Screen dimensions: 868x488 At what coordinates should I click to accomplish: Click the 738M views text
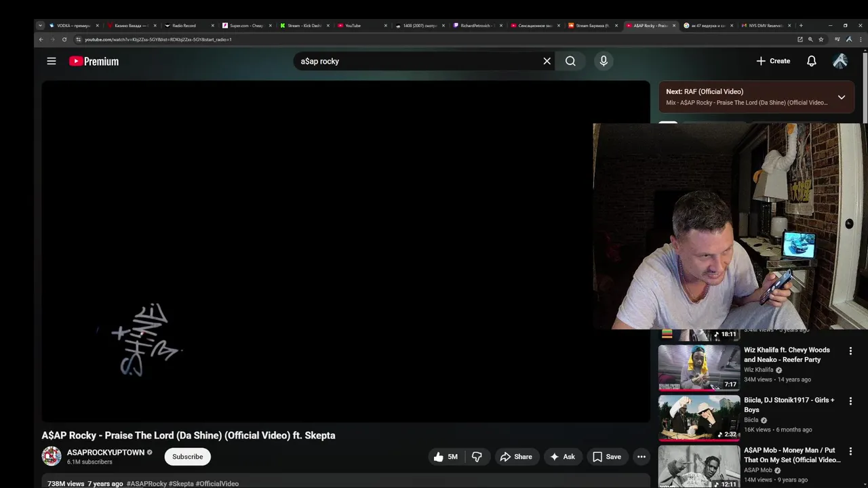(66, 484)
